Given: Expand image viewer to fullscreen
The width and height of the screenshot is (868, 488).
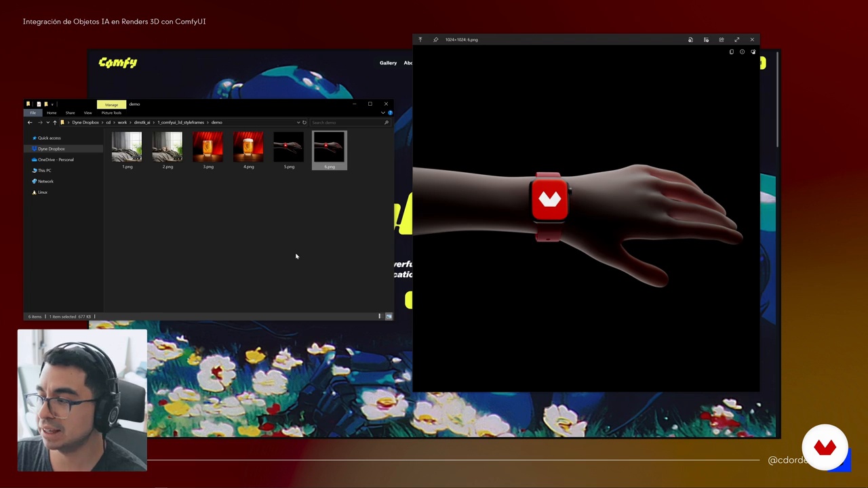Looking at the screenshot, I should (x=737, y=39).
